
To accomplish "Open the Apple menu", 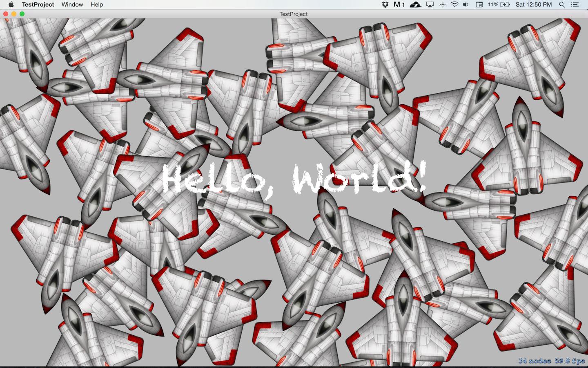I will [11, 4].
